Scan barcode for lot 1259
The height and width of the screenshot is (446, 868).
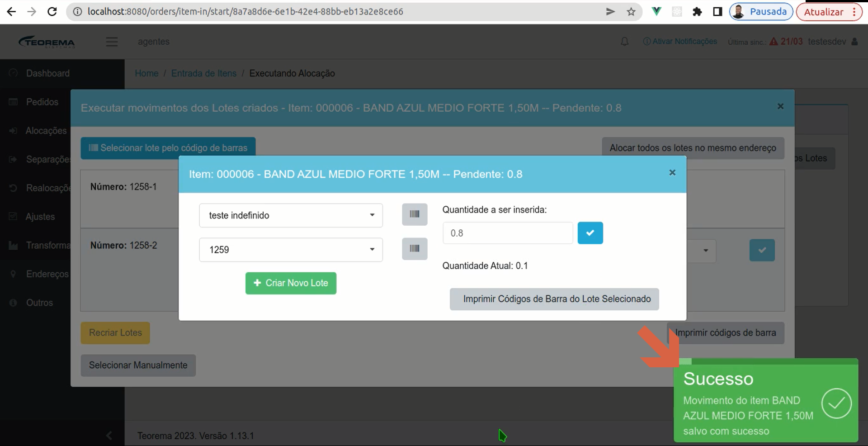[x=415, y=249]
